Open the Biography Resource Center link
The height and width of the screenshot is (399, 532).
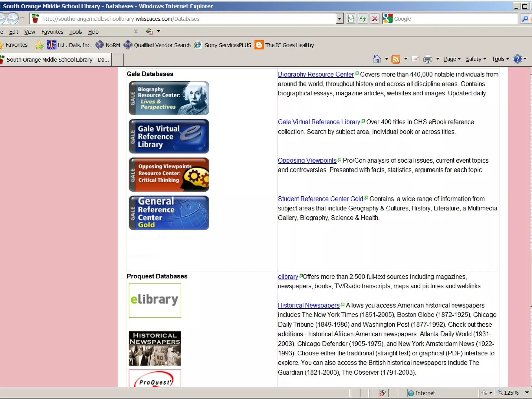(x=316, y=74)
